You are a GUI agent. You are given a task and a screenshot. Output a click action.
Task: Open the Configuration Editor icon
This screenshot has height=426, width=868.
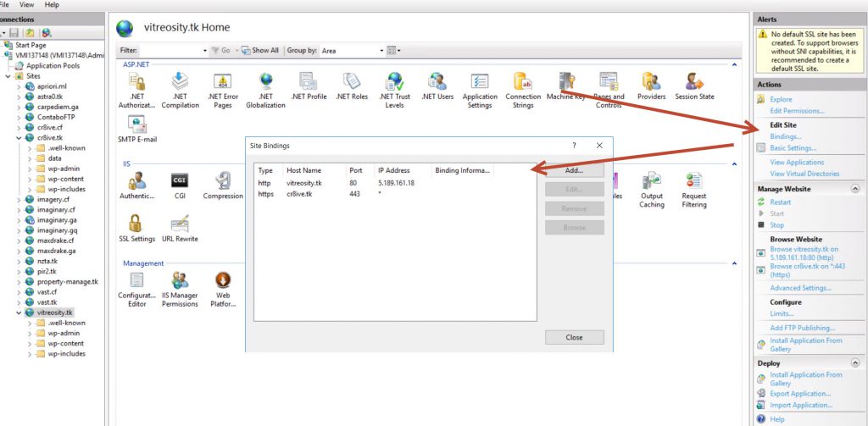coord(136,282)
